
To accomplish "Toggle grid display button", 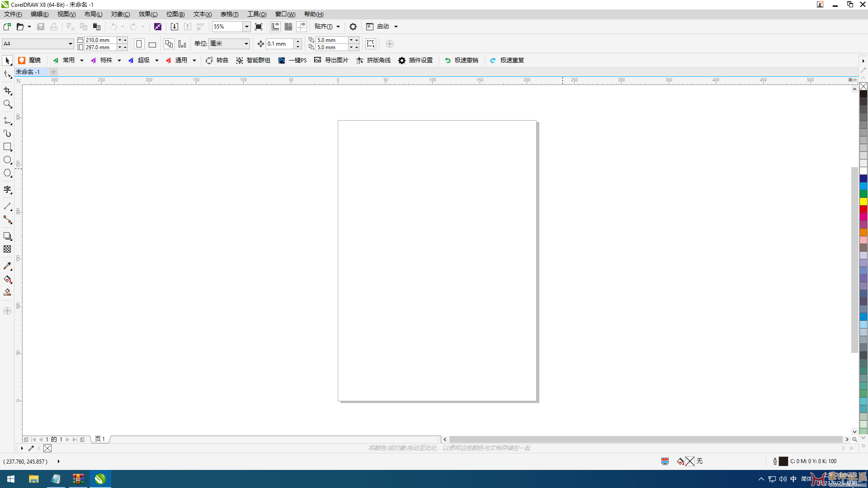I will click(x=288, y=27).
